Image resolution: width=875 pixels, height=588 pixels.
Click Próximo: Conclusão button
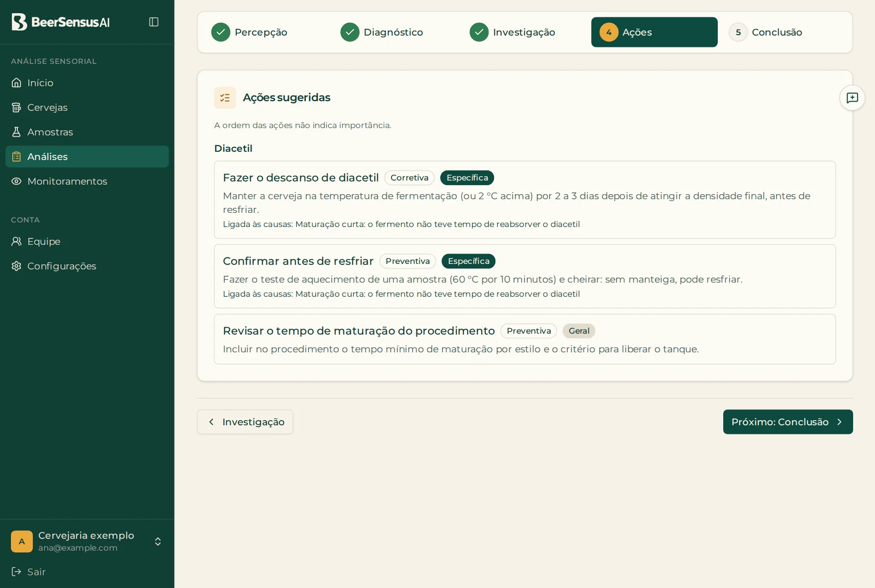[x=788, y=422]
